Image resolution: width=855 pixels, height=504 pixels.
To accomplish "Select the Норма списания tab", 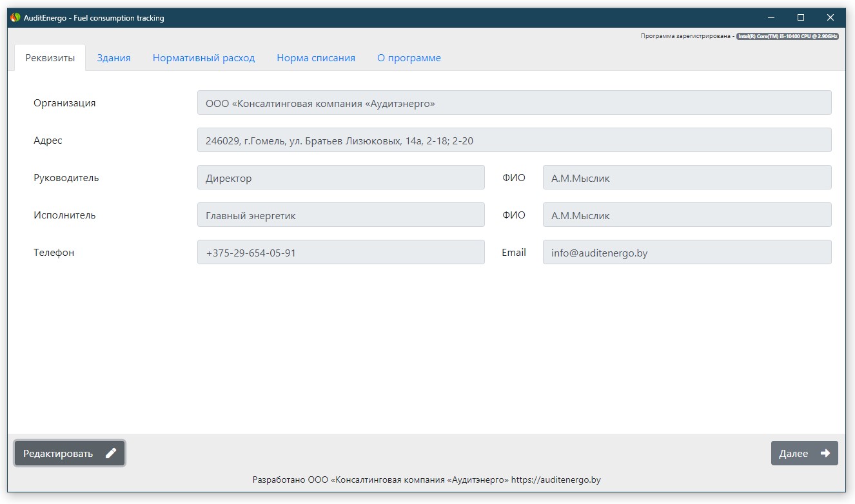I will [316, 58].
